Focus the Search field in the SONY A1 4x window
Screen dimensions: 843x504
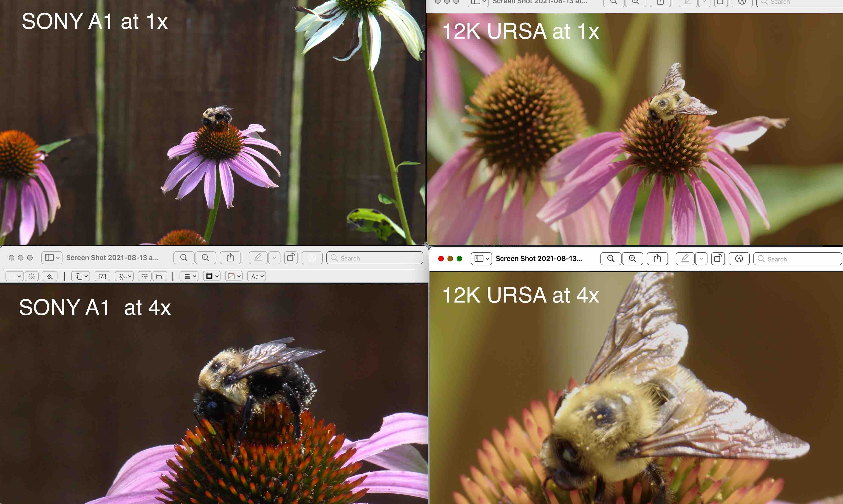(x=374, y=258)
